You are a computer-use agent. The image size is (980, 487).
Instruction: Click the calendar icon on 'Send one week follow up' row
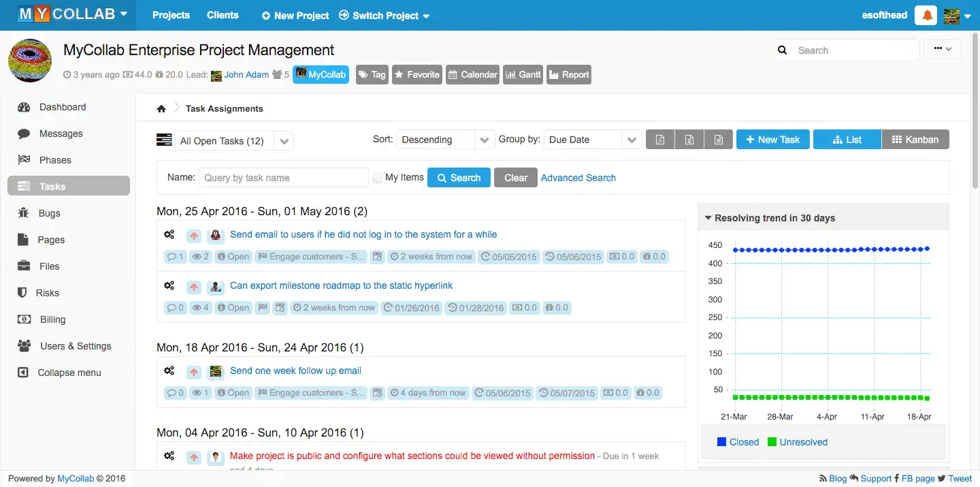378,393
